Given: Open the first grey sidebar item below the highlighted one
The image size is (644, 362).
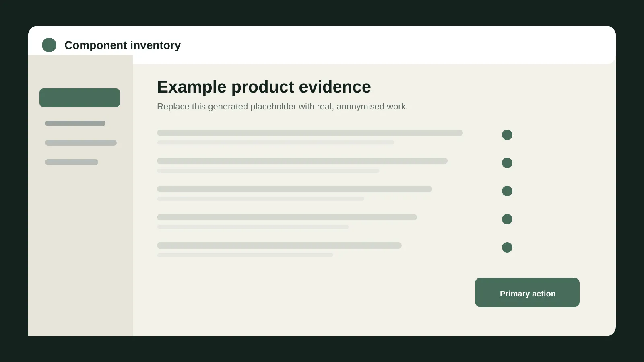Looking at the screenshot, I should [x=75, y=123].
